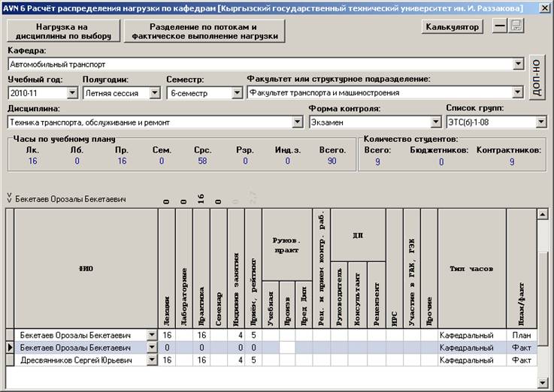
Task: Open Нагрузка на дисциплины по выбору
Action: click(x=64, y=31)
